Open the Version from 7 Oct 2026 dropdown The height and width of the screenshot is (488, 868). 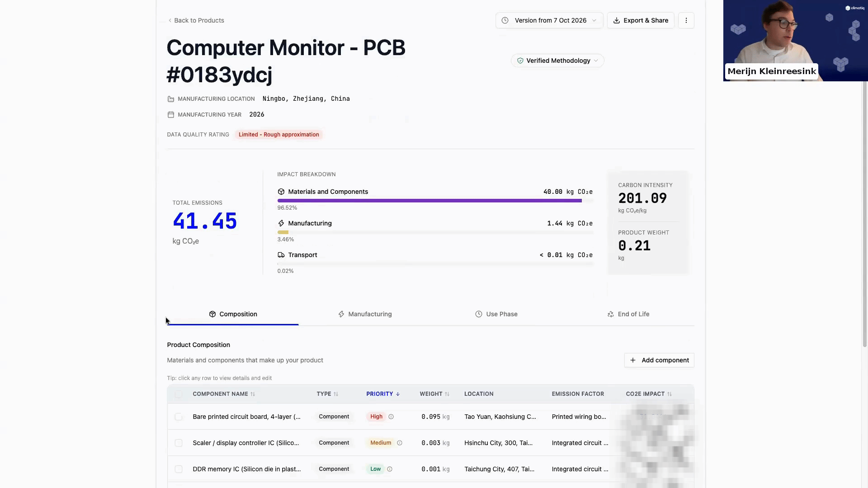[549, 20]
